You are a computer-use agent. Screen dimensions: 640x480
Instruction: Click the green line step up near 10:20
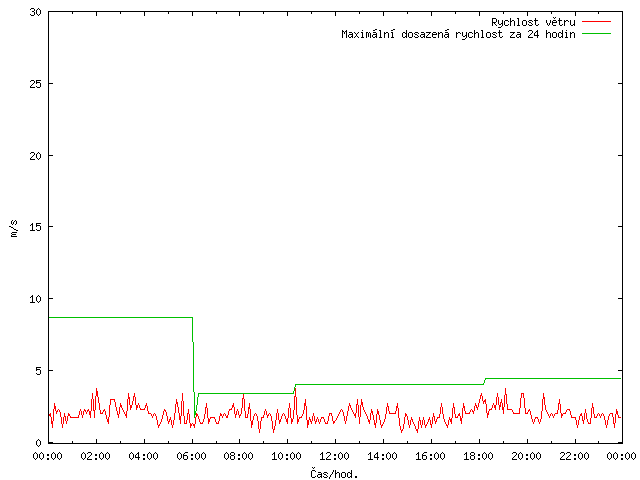pos(294,389)
